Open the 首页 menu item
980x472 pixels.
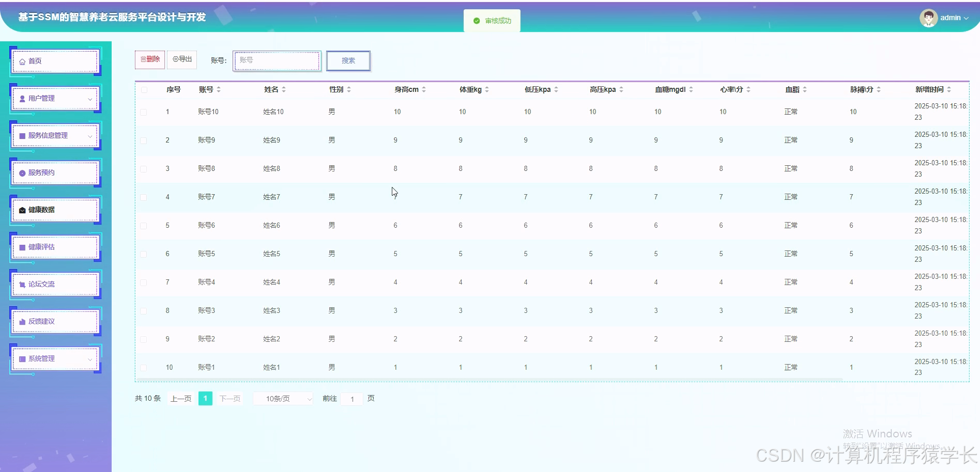(x=55, y=61)
